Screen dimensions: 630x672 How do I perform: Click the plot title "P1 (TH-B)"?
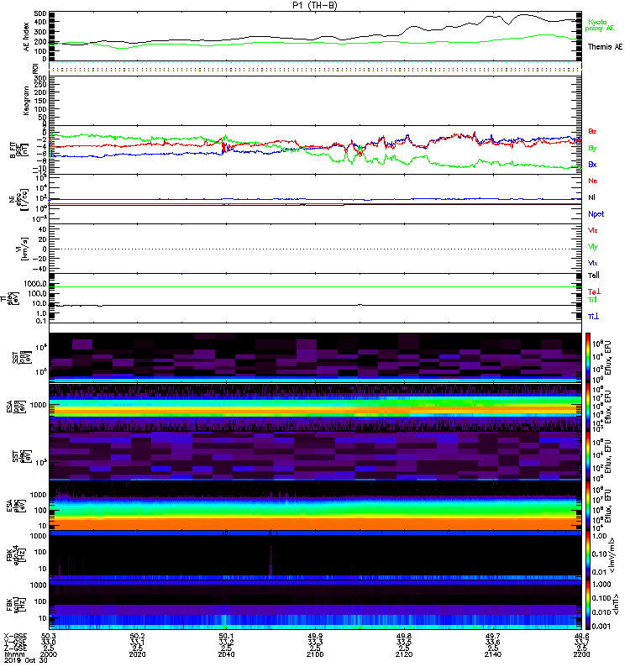(314, 5)
